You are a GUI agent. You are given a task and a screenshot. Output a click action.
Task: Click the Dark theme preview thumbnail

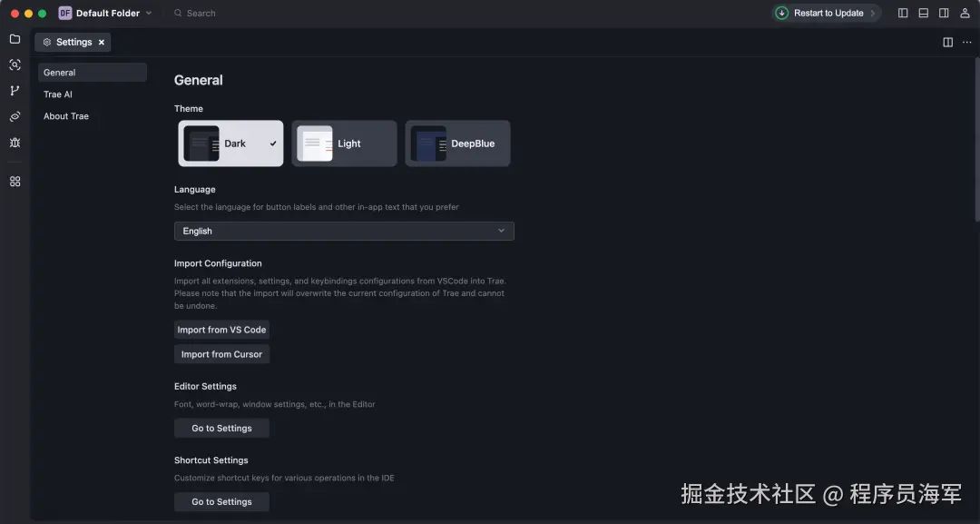(201, 143)
